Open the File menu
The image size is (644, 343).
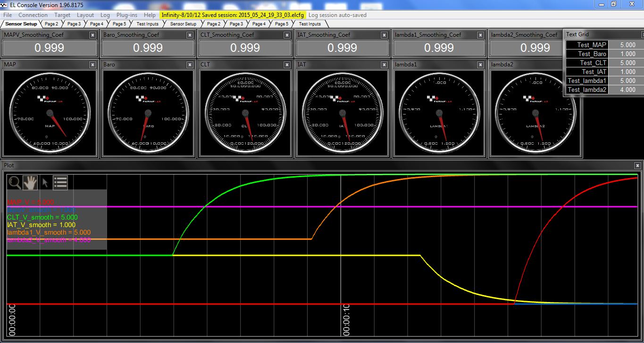pyautogui.click(x=8, y=15)
